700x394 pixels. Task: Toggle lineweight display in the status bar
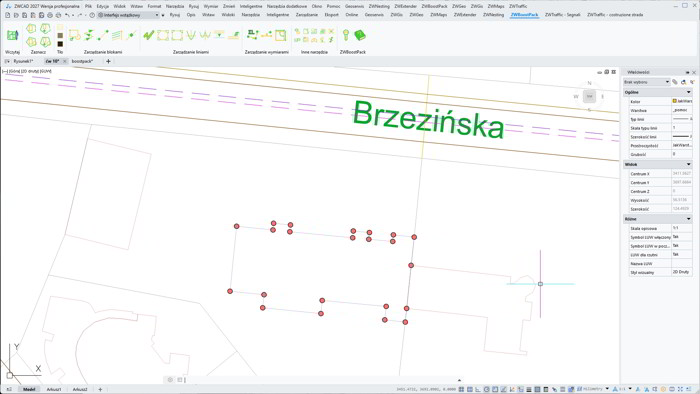click(x=529, y=390)
